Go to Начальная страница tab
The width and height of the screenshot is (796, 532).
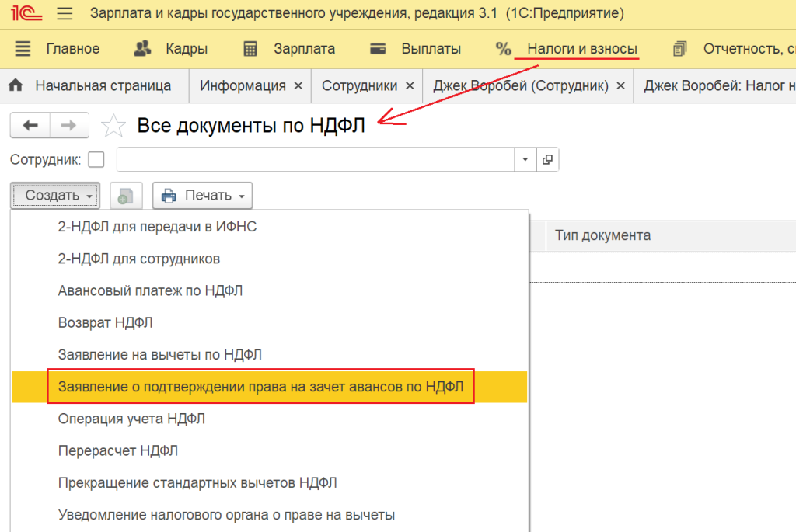[x=103, y=85]
